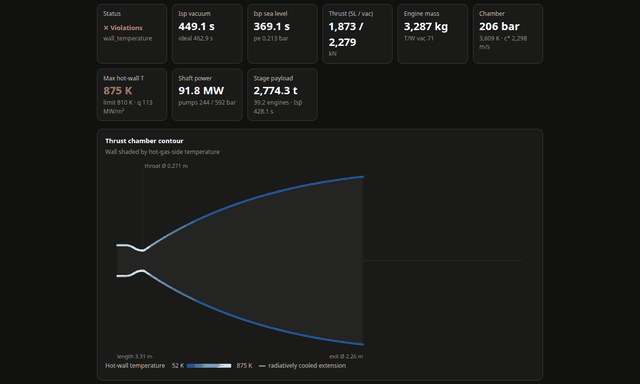Click the 52 K legend minimum label
This screenshot has height=384, width=640.
click(178, 366)
